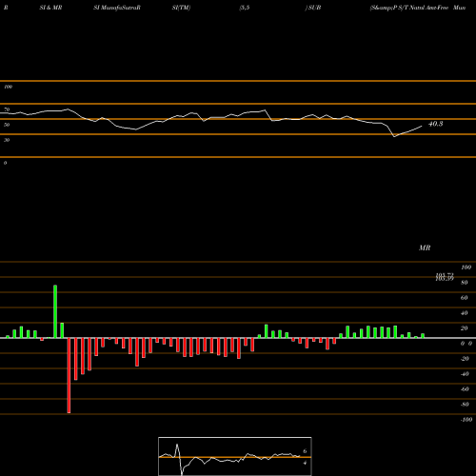476x476 pixels.
Task: Click the 'MR' panel title
Action: pos(425,248)
